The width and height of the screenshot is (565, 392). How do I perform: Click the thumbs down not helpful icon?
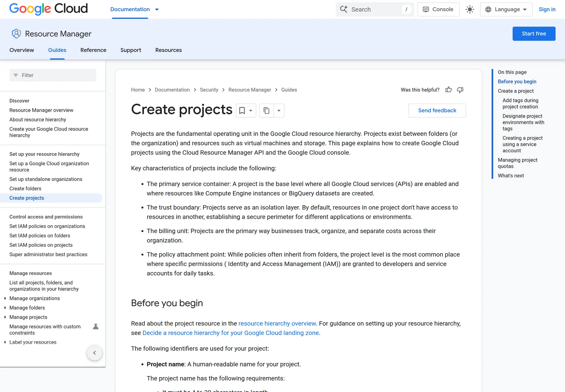coord(460,90)
